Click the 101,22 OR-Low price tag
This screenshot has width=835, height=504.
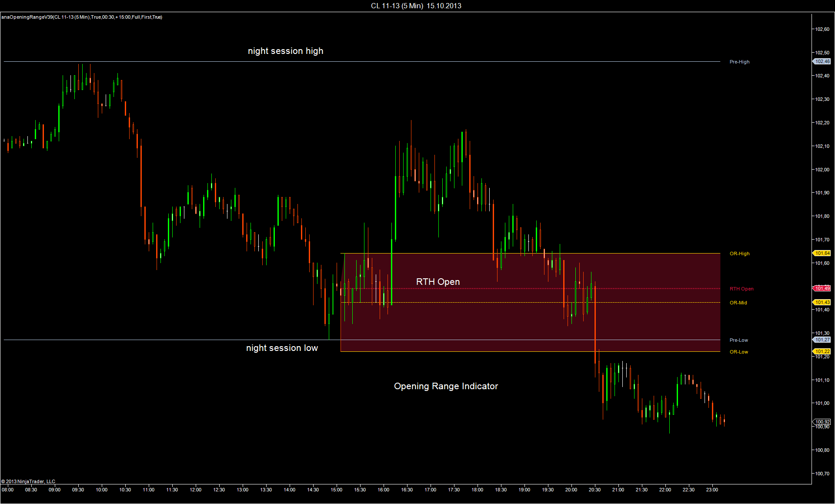[822, 351]
